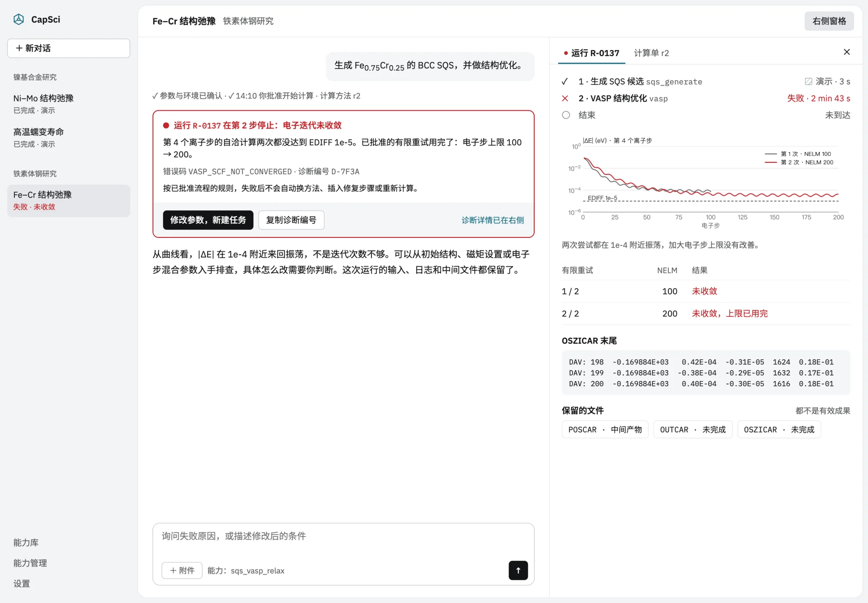Open the 高温蠕变寿命 conversation
Image resolution: width=868 pixels, height=603 pixels.
click(x=69, y=137)
